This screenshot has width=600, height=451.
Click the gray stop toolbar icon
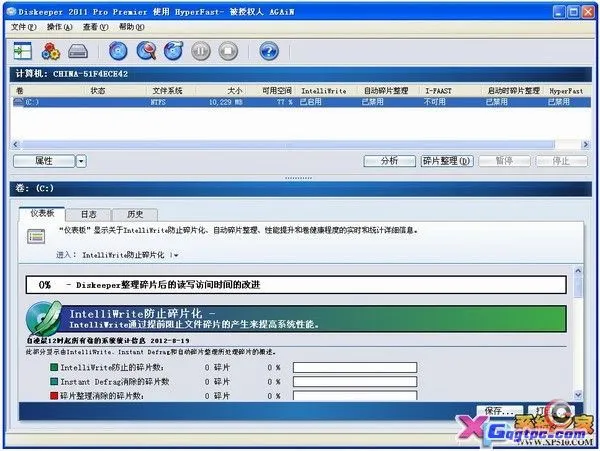coord(228,51)
